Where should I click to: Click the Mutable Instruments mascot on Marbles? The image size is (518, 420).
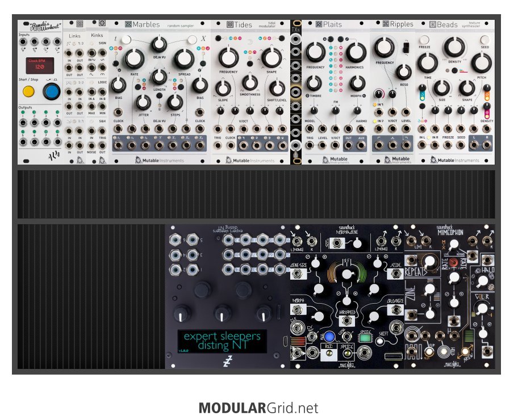coord(139,161)
